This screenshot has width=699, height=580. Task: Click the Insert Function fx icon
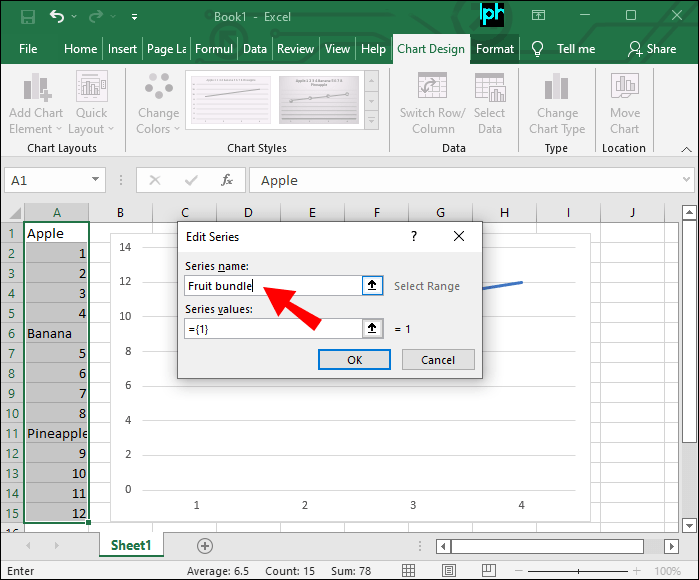click(x=227, y=180)
